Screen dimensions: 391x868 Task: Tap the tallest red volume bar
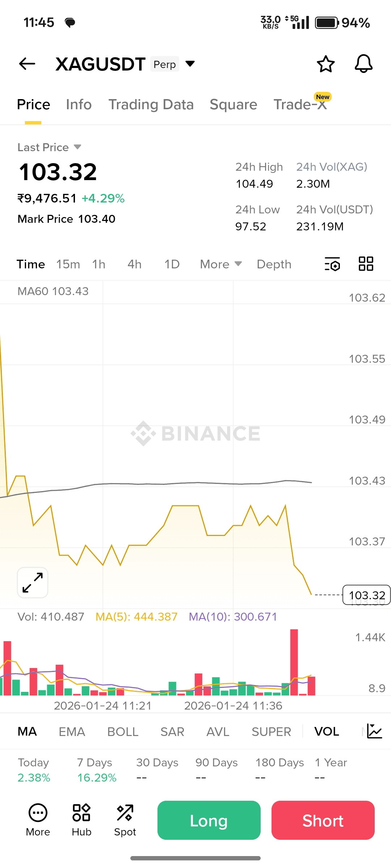pos(294,662)
